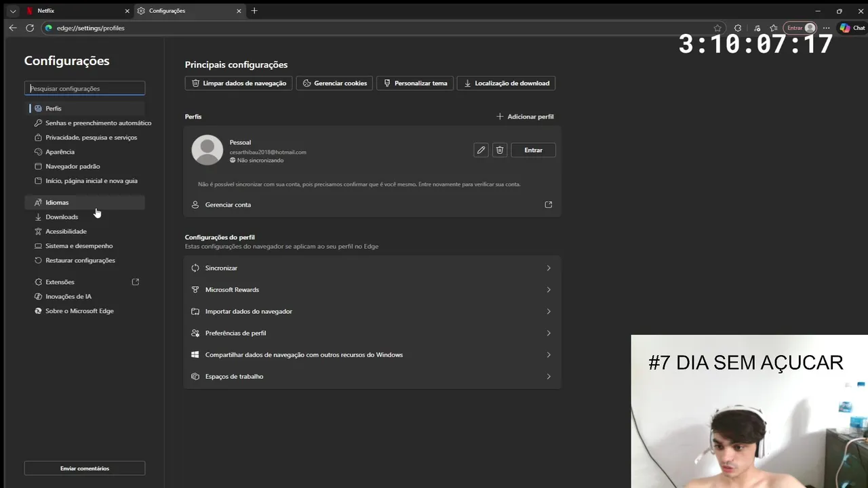Open Privacidade, pesquisa e serviços settings
Image resolution: width=868 pixels, height=488 pixels.
tap(85, 138)
